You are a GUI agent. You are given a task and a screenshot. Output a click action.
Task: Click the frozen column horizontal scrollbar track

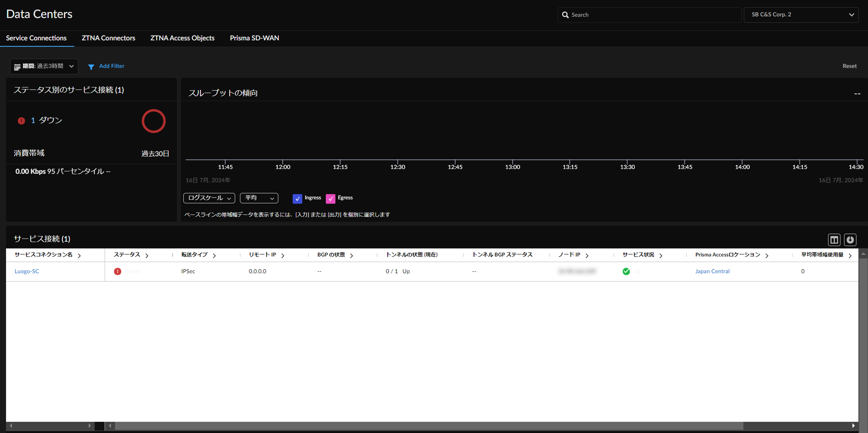pyautogui.click(x=50, y=426)
